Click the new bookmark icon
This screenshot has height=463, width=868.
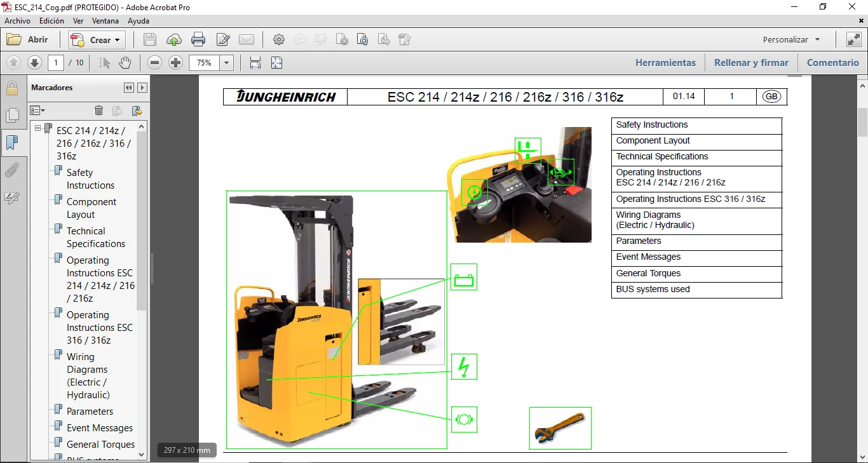pyautogui.click(x=117, y=111)
